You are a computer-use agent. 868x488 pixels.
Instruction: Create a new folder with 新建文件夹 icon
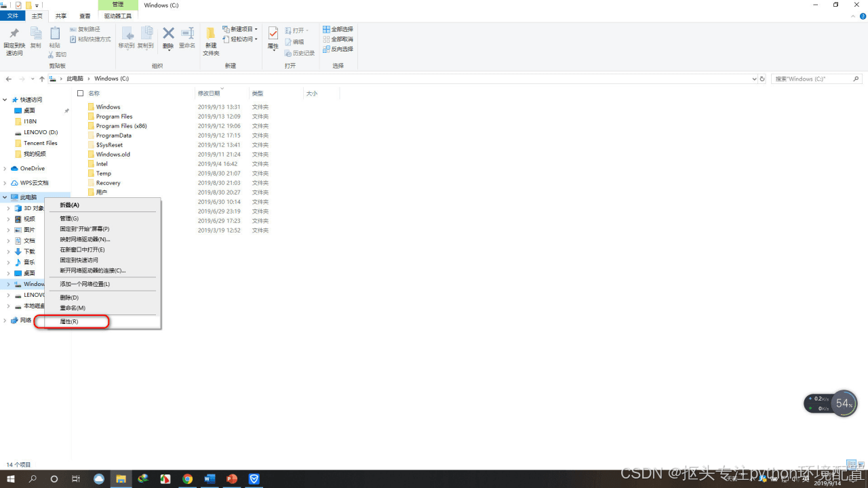211,42
